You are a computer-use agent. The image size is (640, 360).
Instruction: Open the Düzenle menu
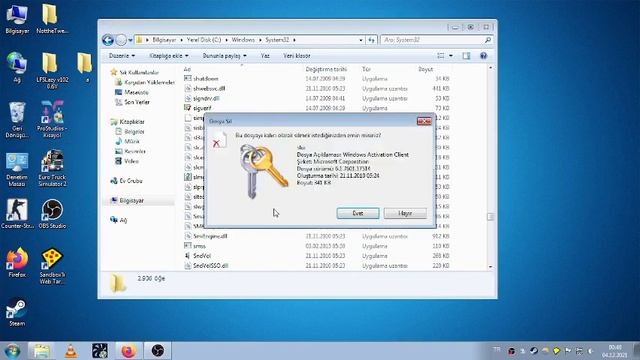coord(121,56)
